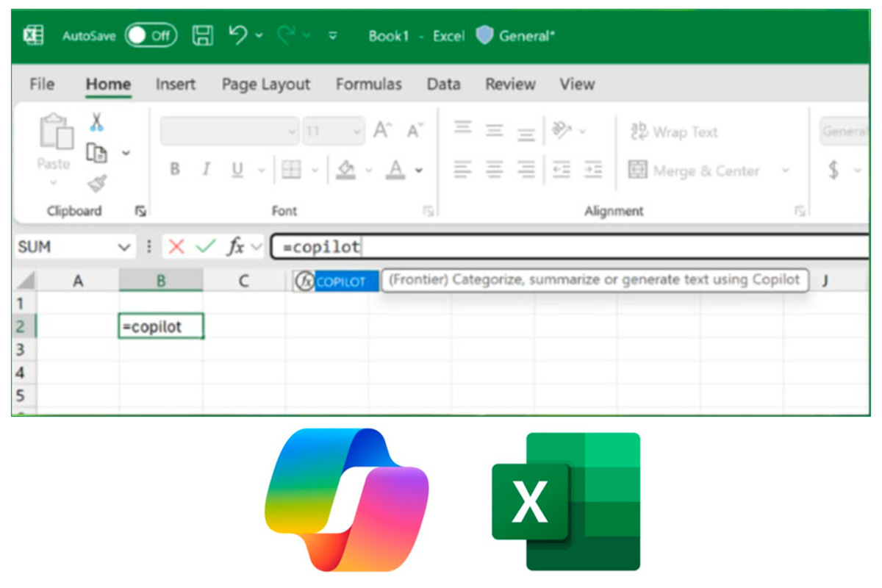
Task: Open Merge & Center dropdown arrow
Action: tap(784, 171)
